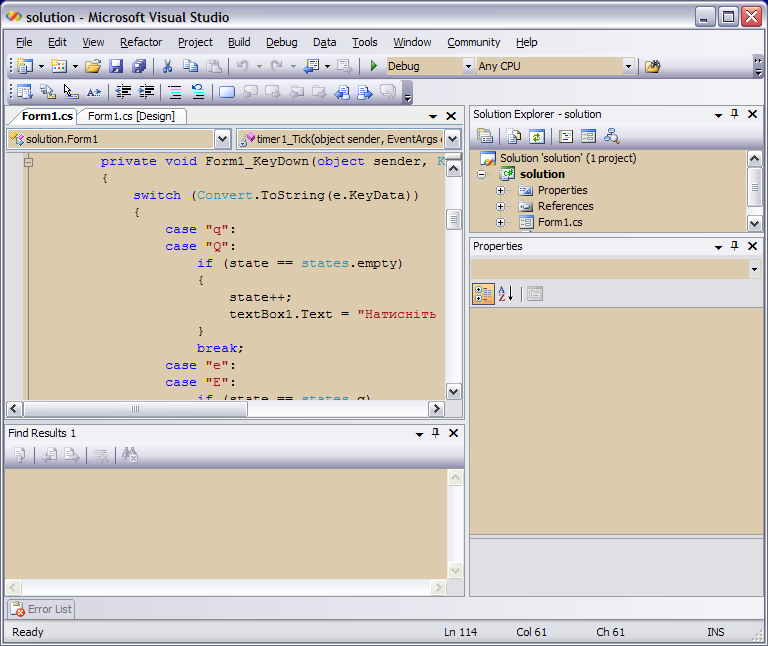Close the Solution Explorer panel
768x646 pixels.
(753, 114)
